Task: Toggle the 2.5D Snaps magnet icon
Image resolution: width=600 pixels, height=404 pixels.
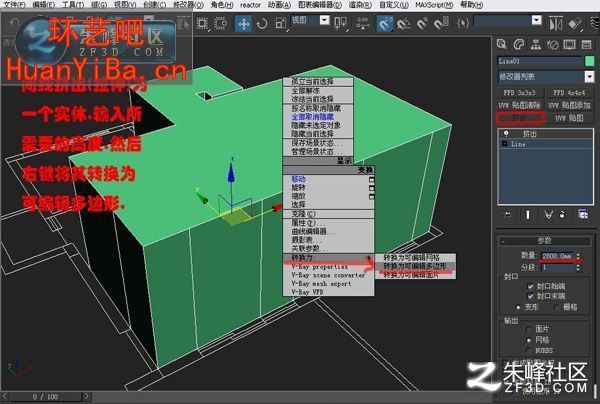Action: [x=385, y=24]
